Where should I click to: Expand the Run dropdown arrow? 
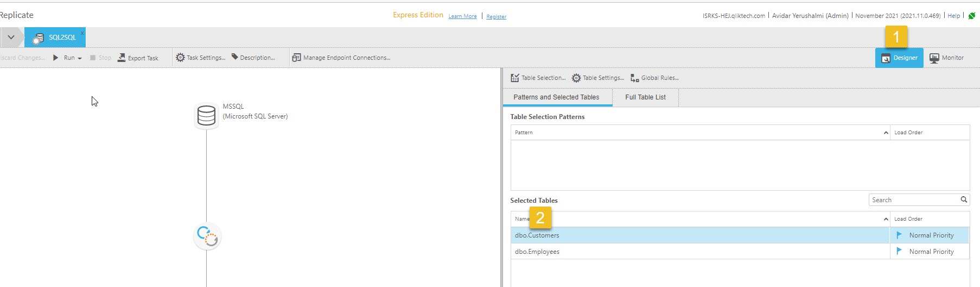click(80, 58)
